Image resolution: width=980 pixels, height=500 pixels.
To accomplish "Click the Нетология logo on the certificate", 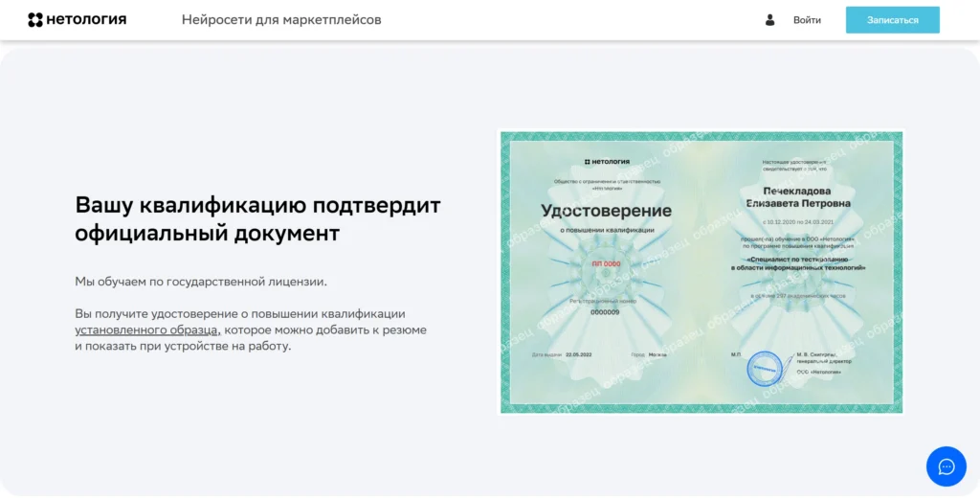I will coord(607,162).
